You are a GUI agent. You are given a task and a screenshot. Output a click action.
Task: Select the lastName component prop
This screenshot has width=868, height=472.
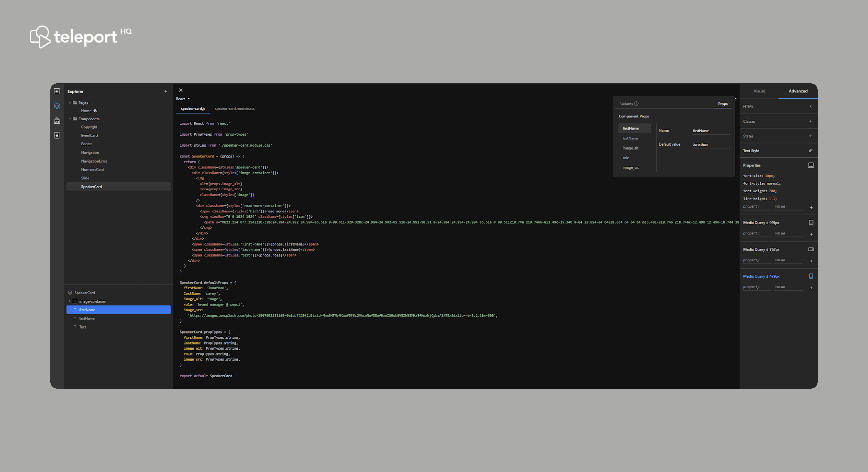click(x=630, y=138)
